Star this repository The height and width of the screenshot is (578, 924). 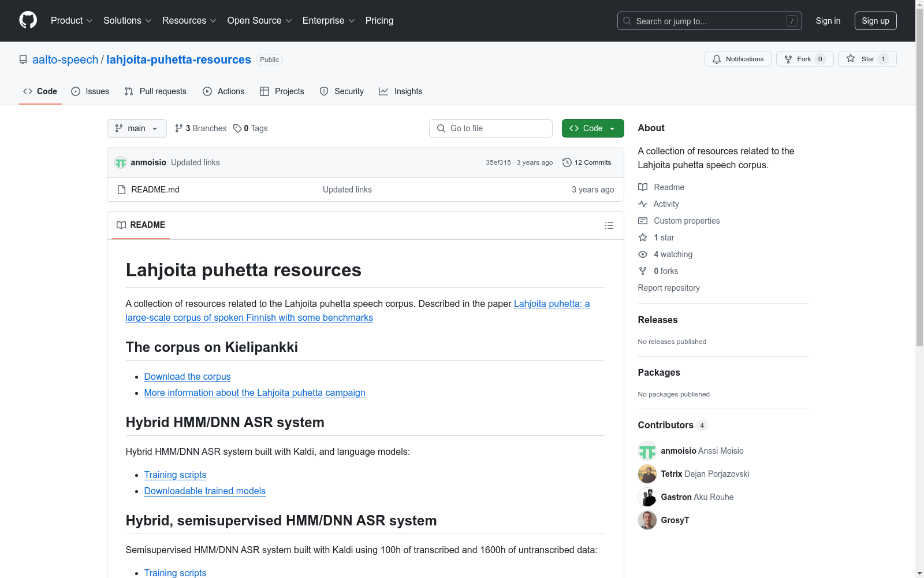pos(867,59)
